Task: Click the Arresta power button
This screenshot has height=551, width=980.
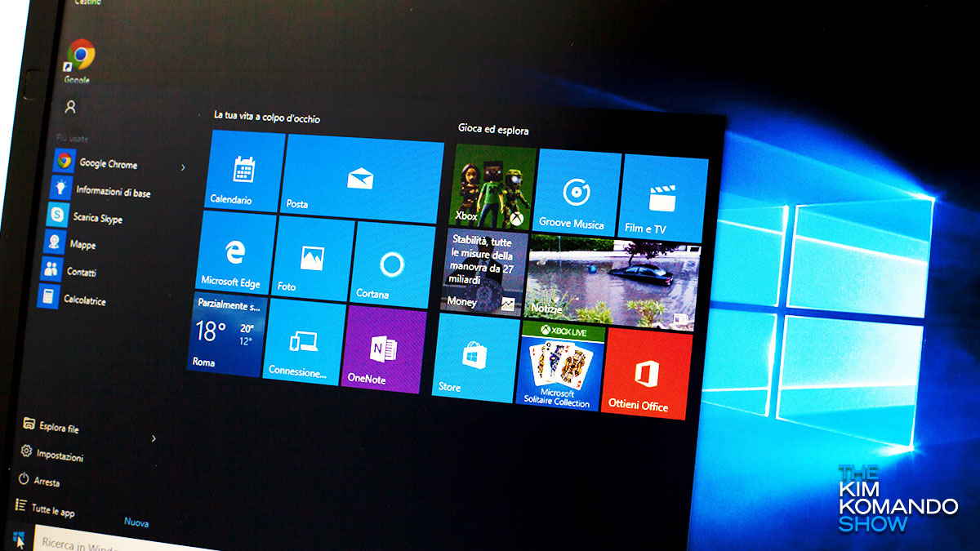Action: 39,481
